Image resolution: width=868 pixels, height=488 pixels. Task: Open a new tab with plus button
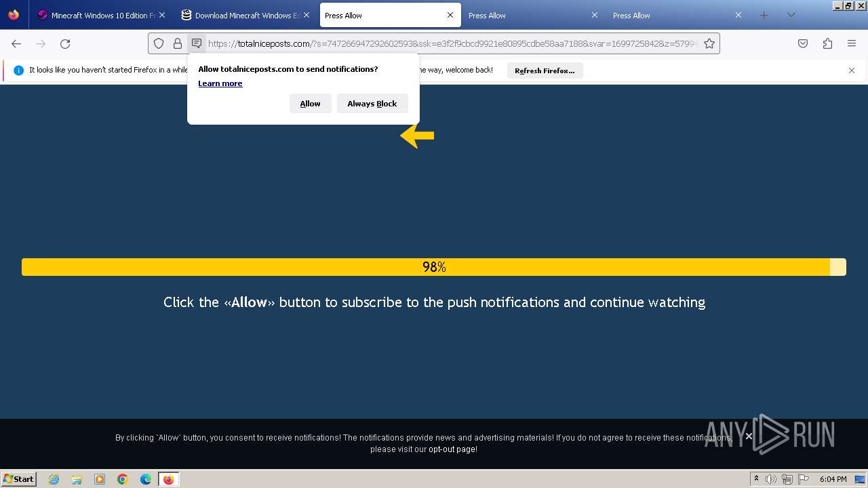tap(764, 15)
